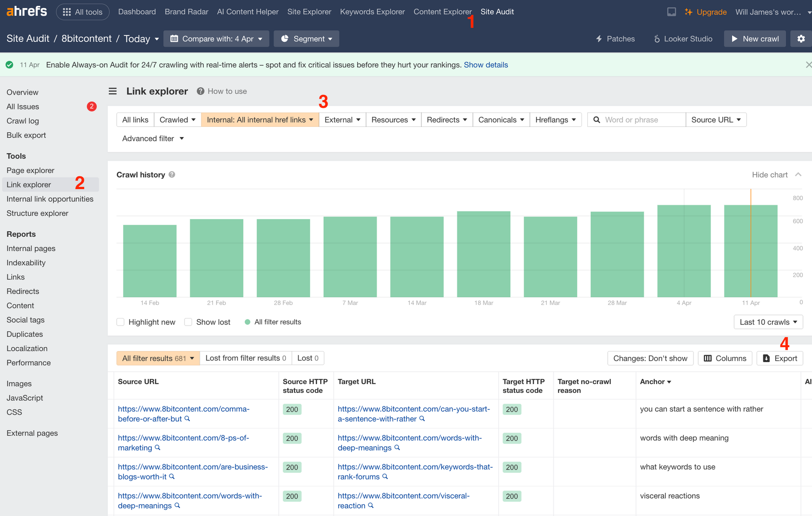This screenshot has width=812, height=516.
Task: Click the Crawl history help question mark
Action: 172,175
